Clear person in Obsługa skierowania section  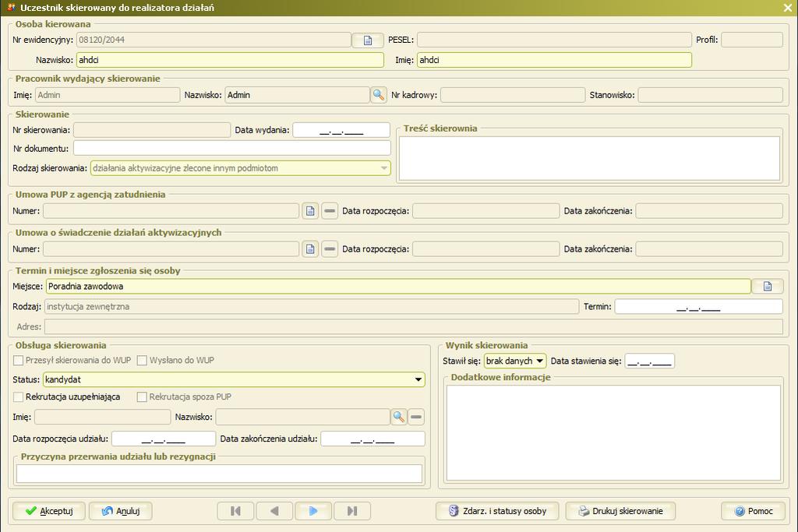[416, 417]
